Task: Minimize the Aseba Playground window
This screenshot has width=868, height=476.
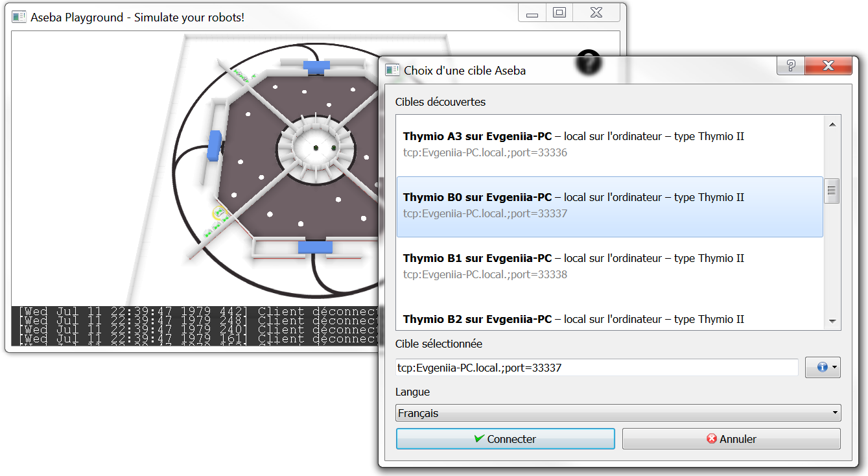Action: [x=532, y=12]
